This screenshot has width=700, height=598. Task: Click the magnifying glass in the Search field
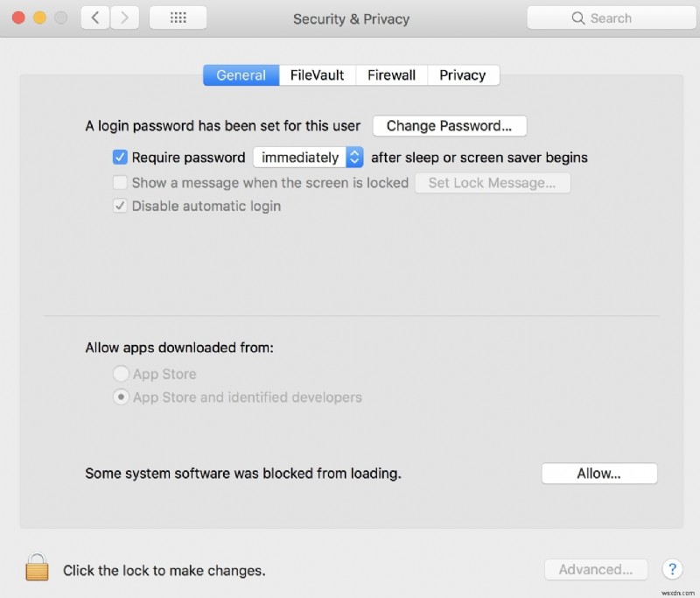coord(578,18)
